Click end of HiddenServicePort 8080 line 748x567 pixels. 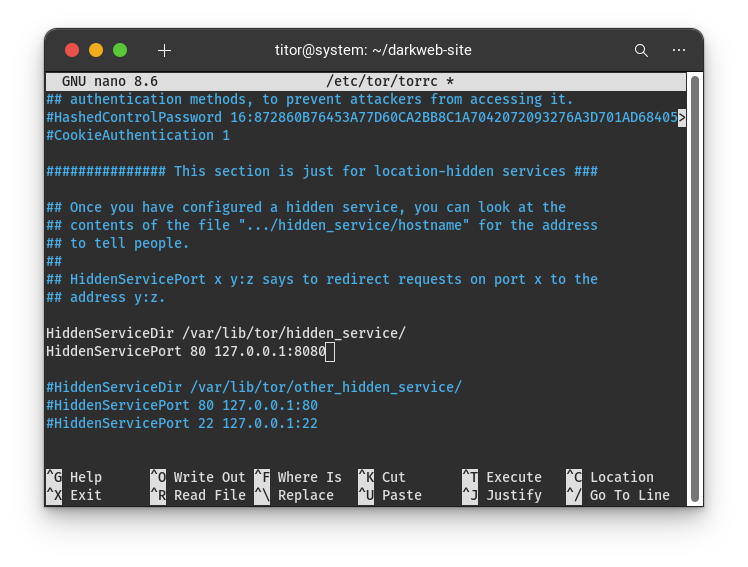point(329,351)
